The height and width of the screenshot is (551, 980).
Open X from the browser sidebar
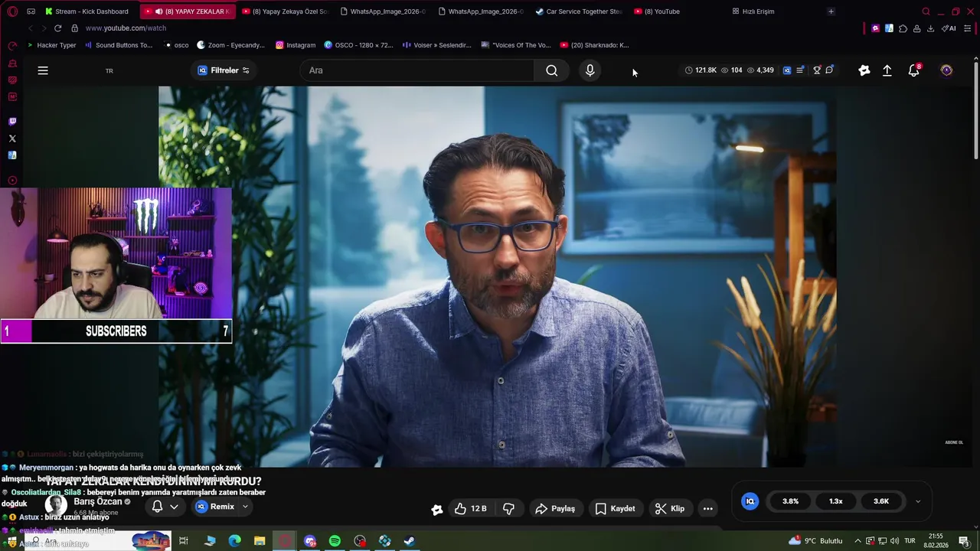pos(12,139)
